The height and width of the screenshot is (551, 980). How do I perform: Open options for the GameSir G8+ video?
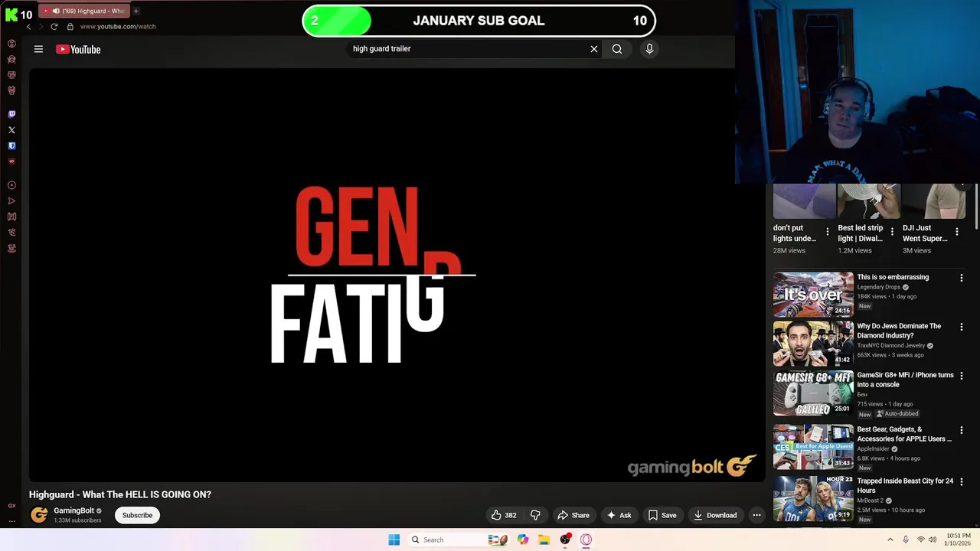pos(962,376)
